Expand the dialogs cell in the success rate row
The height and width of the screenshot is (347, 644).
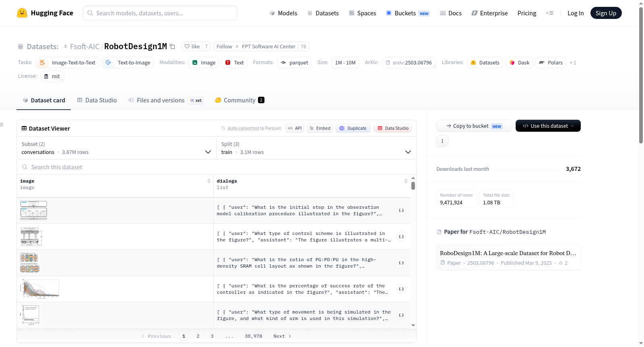[x=401, y=289]
